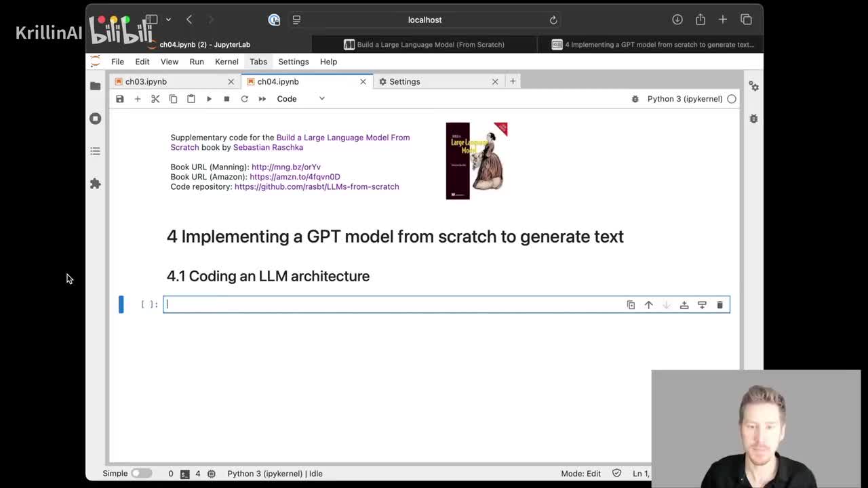
Task: Click the Safari address bar showing localhost
Action: point(425,20)
